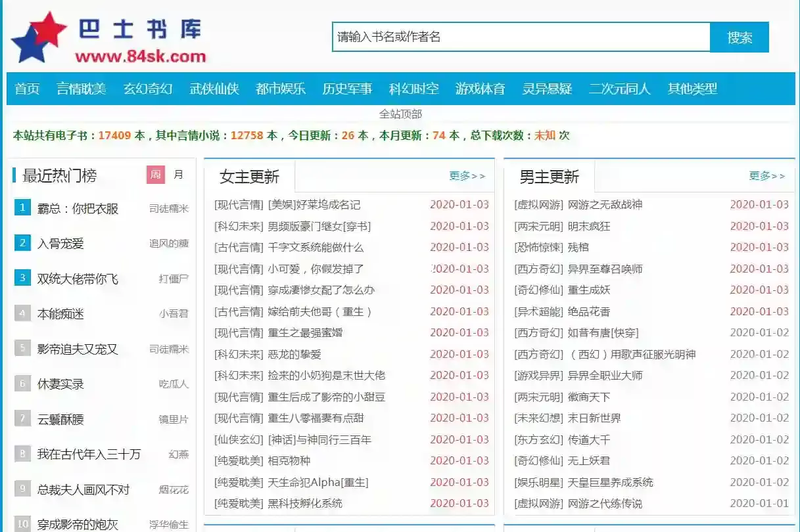Open 明末疯狂
Viewport: 800px width, 532px height.
pos(589,226)
